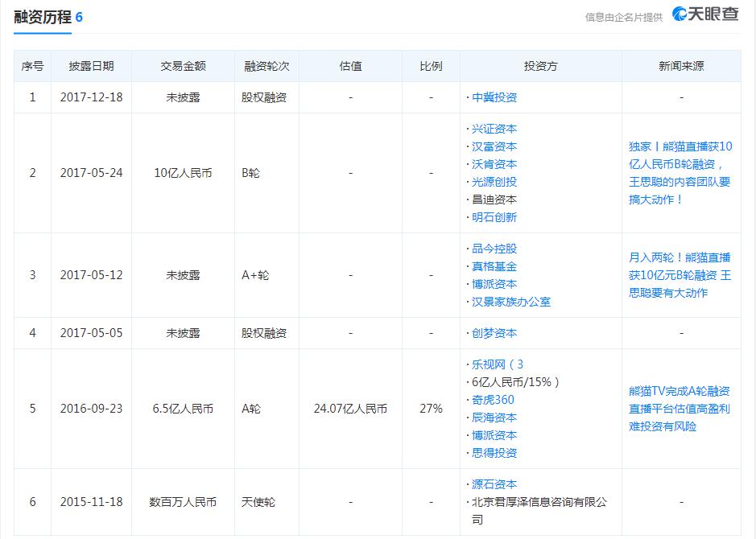Open investor link 明石创新
Screen dimensions: 756x539
point(494,217)
